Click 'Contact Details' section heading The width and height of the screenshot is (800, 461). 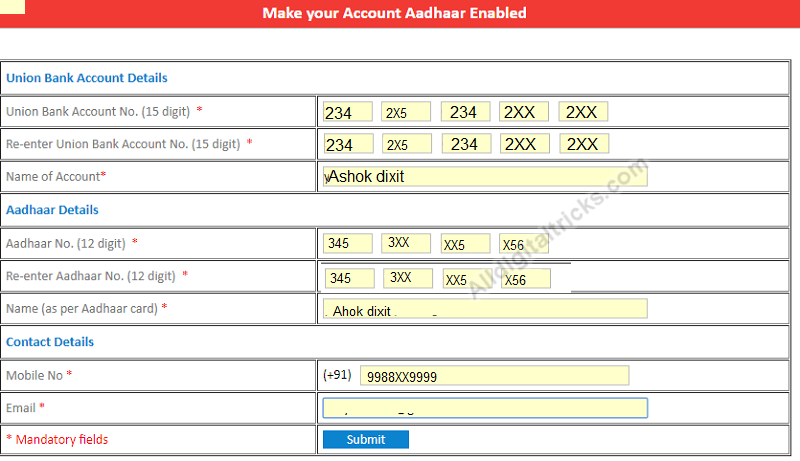point(50,342)
